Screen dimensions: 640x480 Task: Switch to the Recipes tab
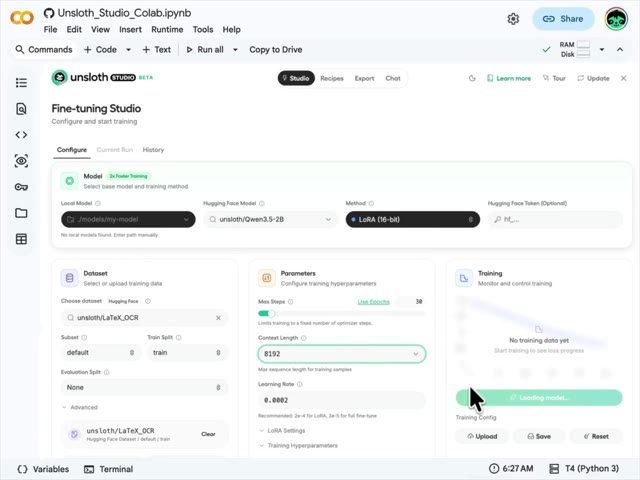point(331,78)
